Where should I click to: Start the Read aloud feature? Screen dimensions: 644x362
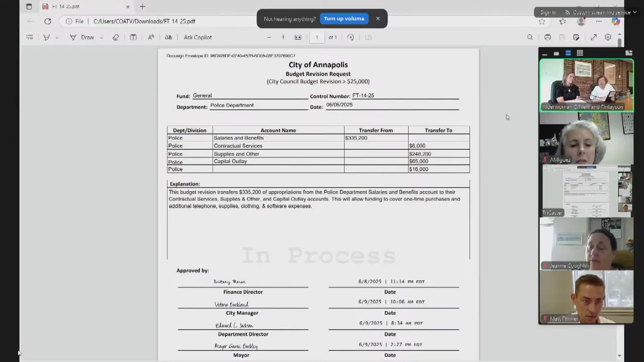[151, 37]
